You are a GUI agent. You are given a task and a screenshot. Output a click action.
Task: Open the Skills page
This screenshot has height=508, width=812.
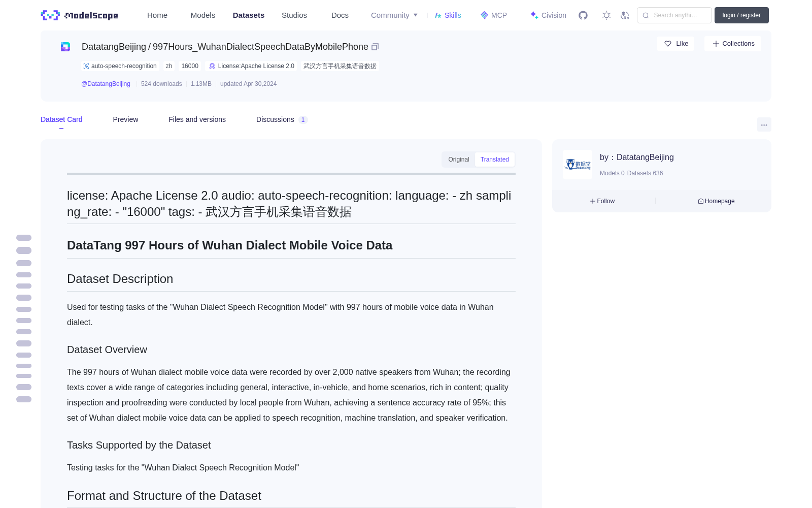448,15
